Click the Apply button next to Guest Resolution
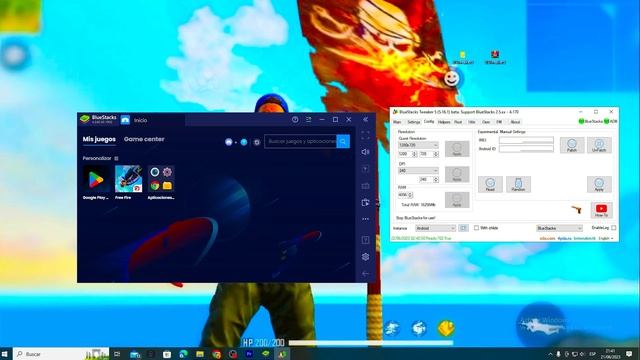 pos(457,149)
